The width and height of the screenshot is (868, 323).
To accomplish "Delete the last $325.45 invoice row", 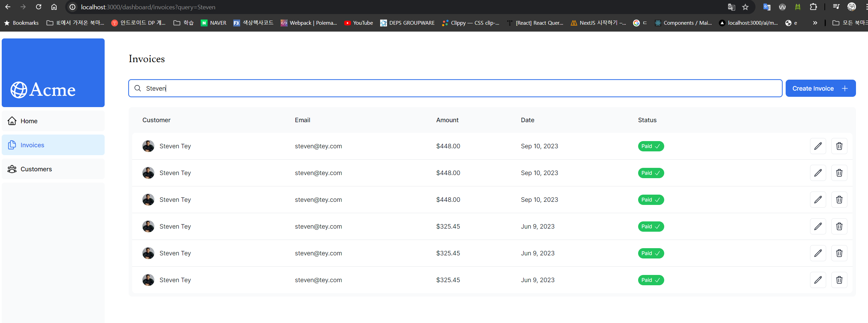I will tap(839, 280).
